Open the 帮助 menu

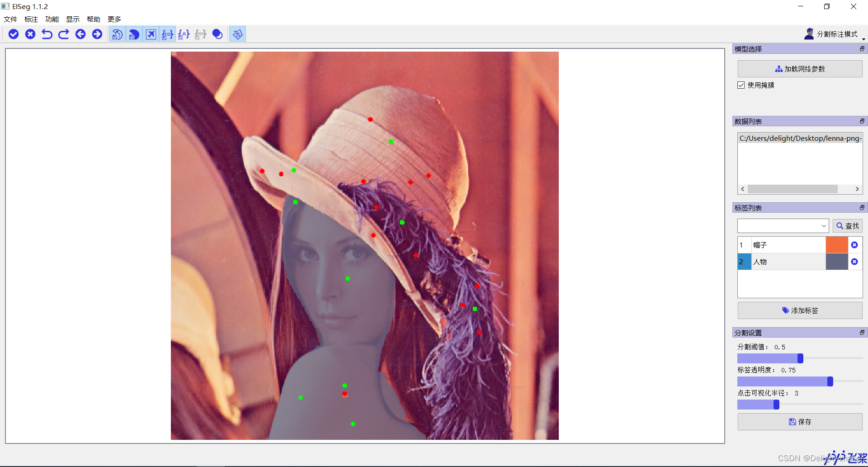pos(94,19)
